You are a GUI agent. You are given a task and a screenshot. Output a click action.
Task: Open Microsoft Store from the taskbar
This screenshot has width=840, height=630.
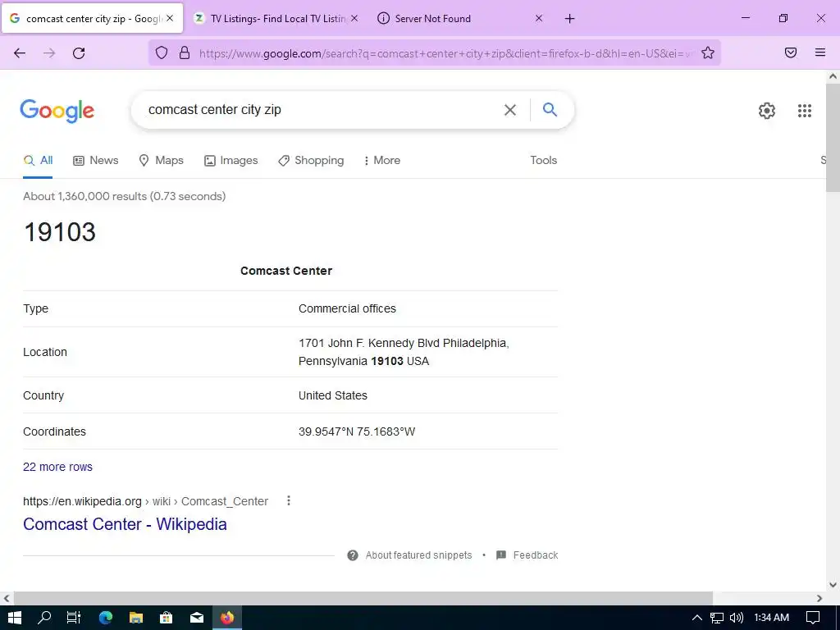click(167, 618)
